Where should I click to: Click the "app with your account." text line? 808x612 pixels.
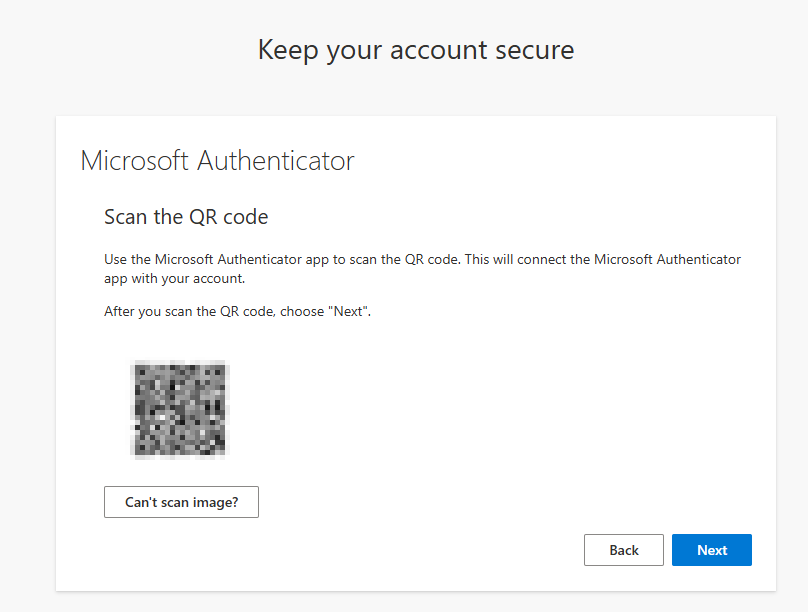coord(174,279)
